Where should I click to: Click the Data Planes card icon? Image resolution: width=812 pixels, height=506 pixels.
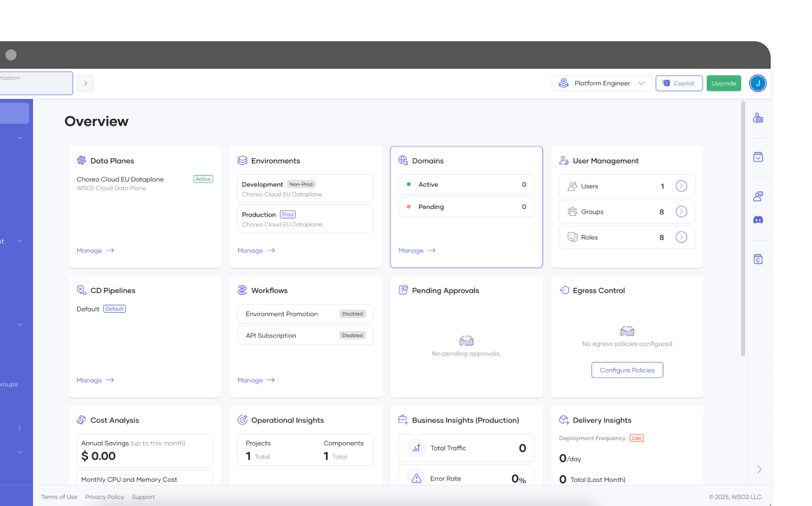coord(81,161)
